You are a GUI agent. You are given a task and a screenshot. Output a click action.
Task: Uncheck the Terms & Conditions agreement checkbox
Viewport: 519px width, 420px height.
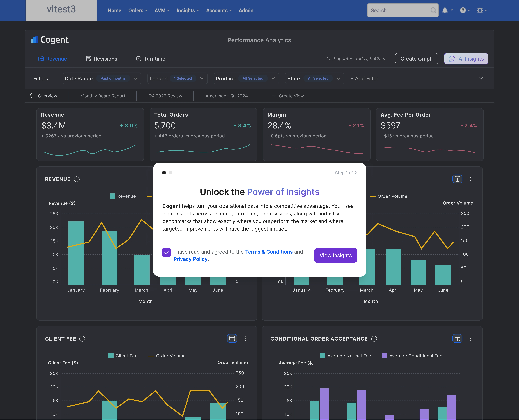166,253
